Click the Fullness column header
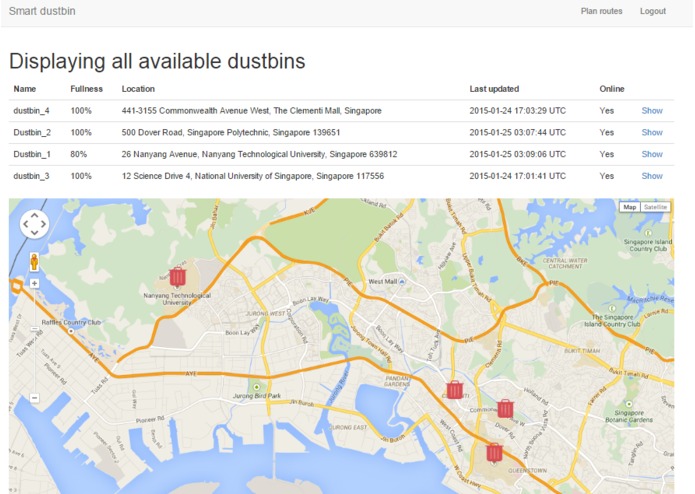695x494 pixels. click(86, 89)
